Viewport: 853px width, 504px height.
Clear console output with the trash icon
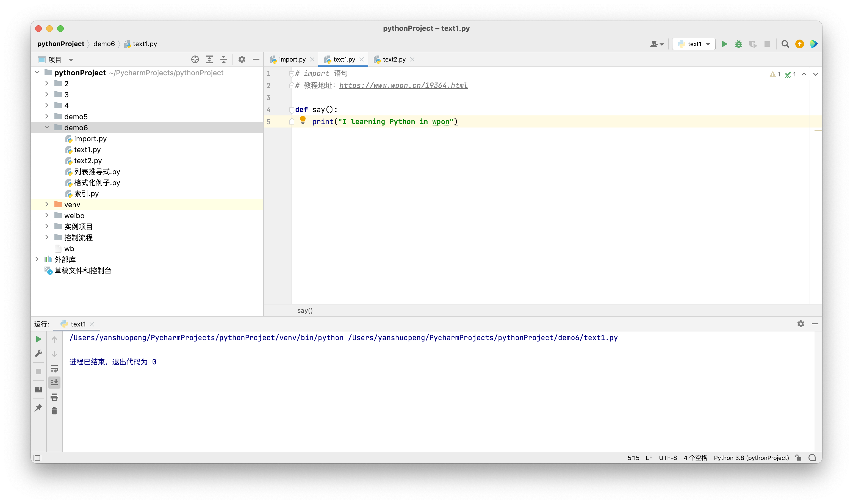click(x=54, y=411)
